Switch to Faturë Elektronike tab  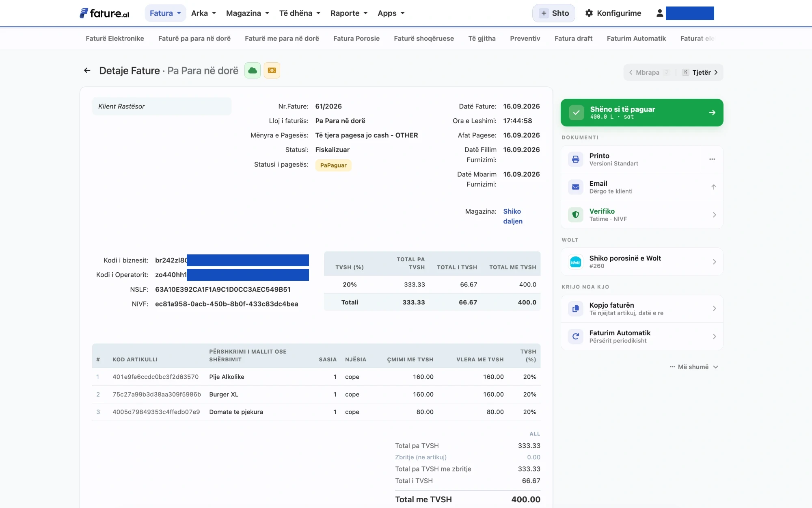click(115, 38)
